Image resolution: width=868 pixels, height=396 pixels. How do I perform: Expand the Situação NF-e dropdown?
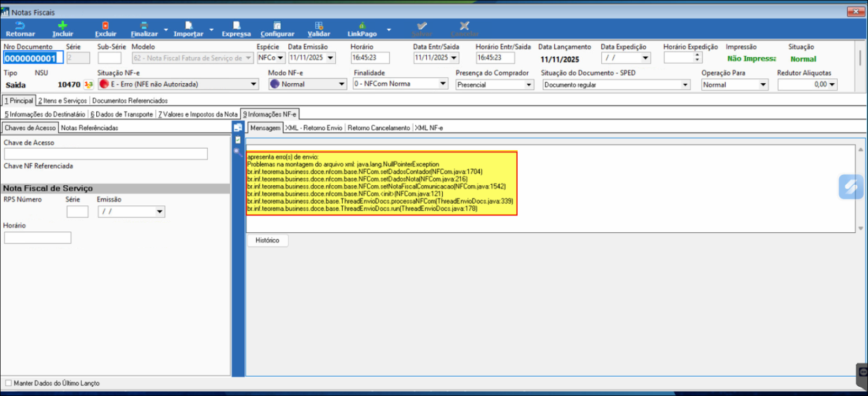[254, 84]
